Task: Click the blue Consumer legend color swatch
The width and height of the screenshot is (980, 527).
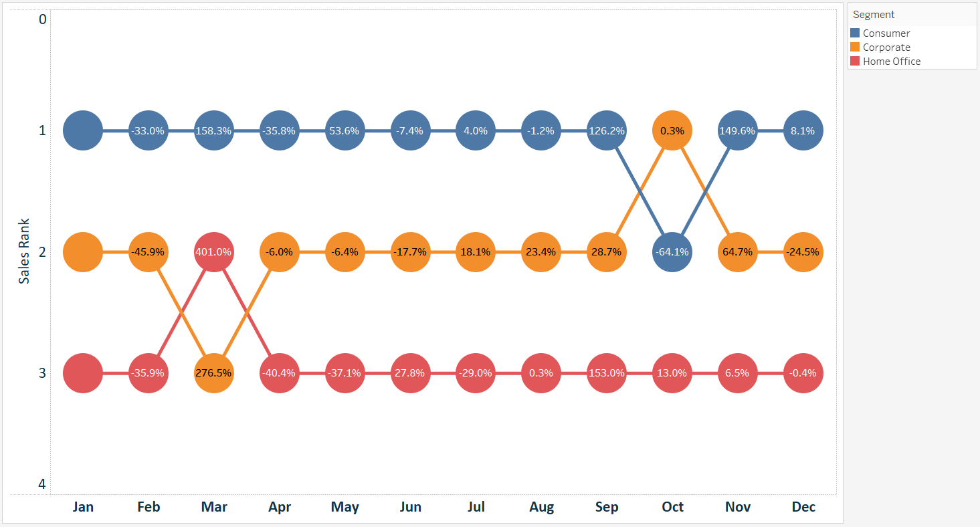Action: pyautogui.click(x=855, y=33)
